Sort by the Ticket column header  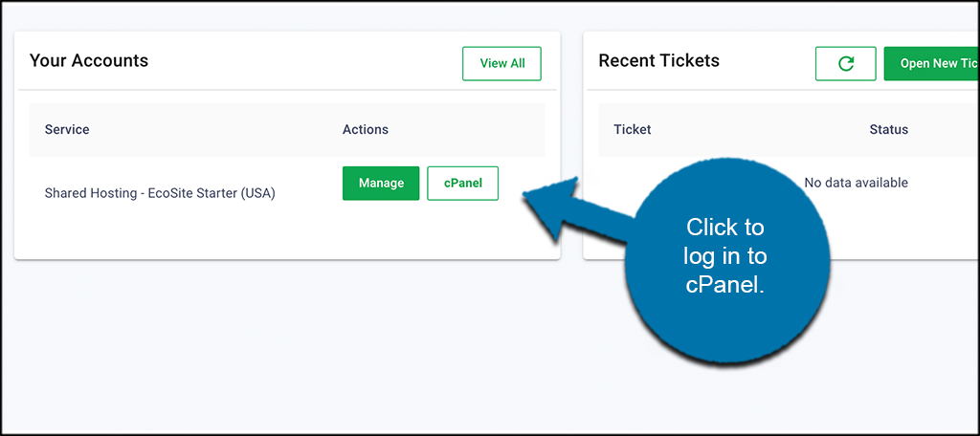(632, 130)
